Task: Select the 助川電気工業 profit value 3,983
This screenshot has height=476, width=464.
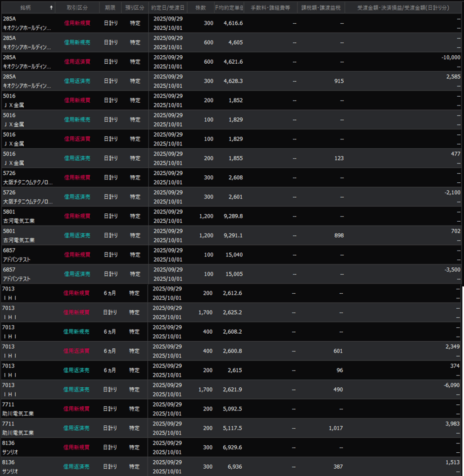Action: [452, 423]
